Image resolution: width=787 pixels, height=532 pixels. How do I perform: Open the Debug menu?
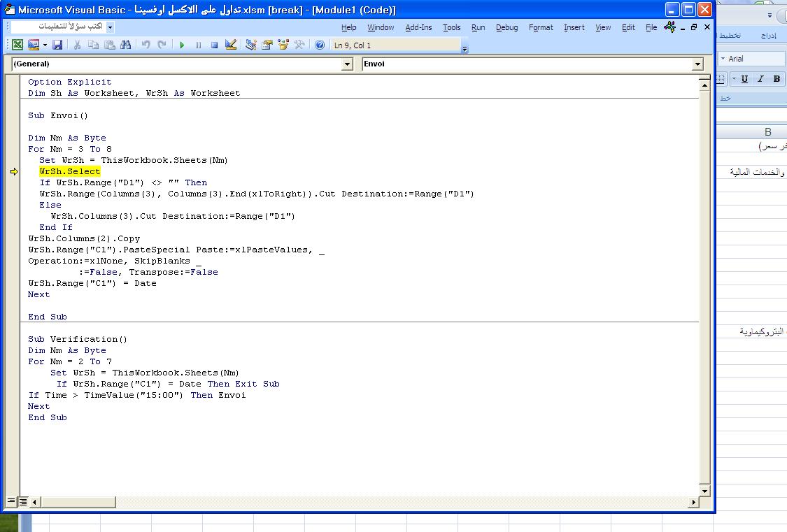pyautogui.click(x=507, y=27)
